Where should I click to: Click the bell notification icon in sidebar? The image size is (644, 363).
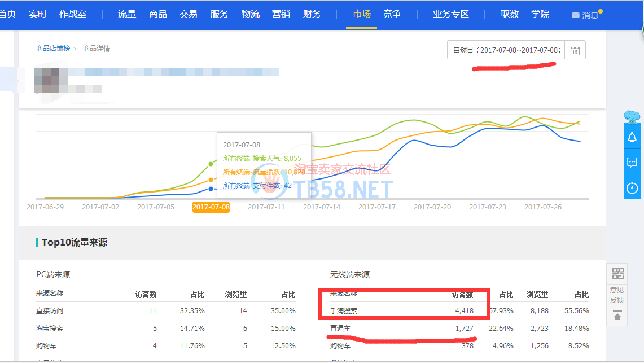click(x=632, y=137)
